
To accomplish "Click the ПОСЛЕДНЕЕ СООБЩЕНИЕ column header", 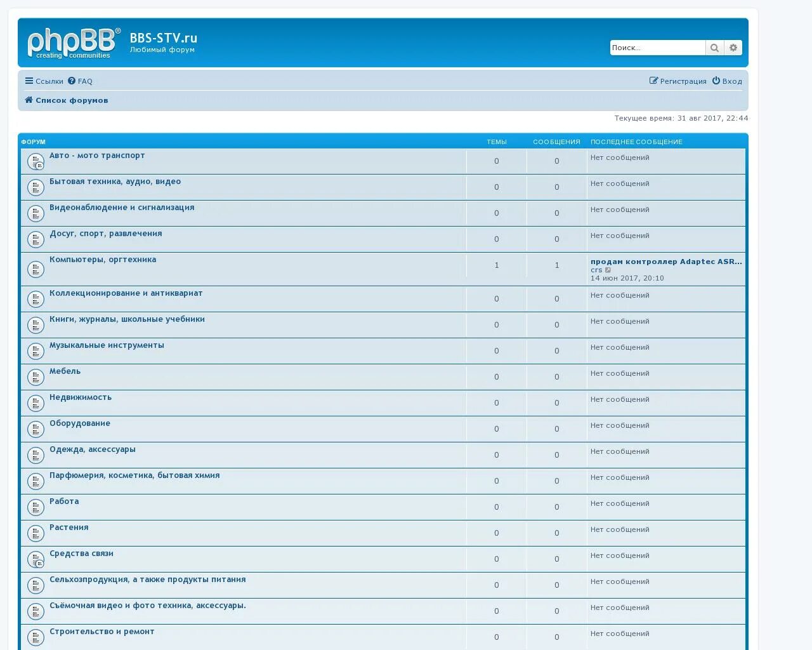I will [636, 142].
